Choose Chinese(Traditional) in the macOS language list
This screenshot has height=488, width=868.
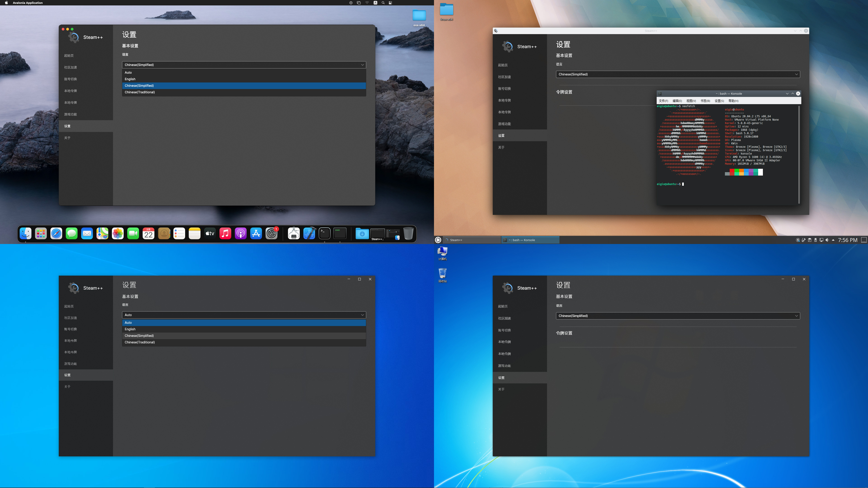[140, 92]
